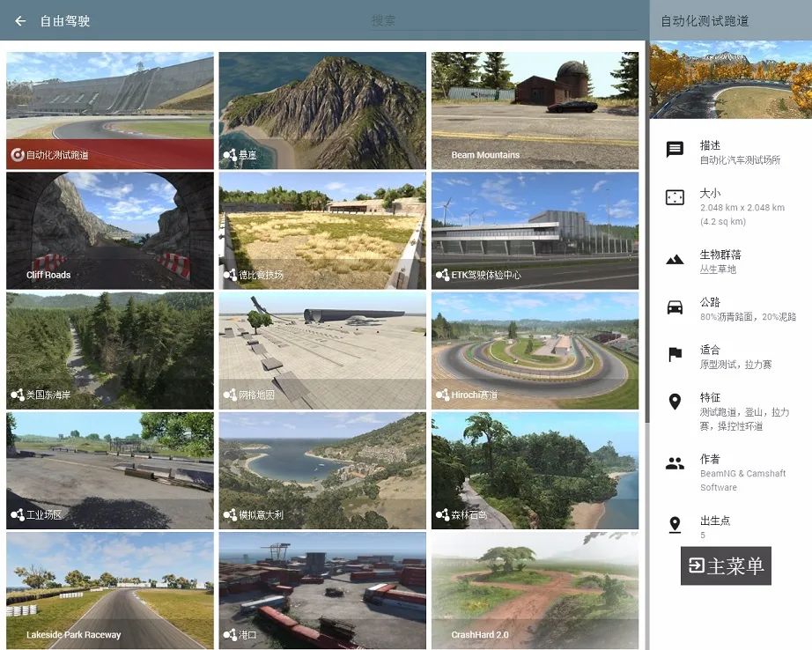
Task: Select the ETK驾驶体验中心 map
Action: (535, 231)
